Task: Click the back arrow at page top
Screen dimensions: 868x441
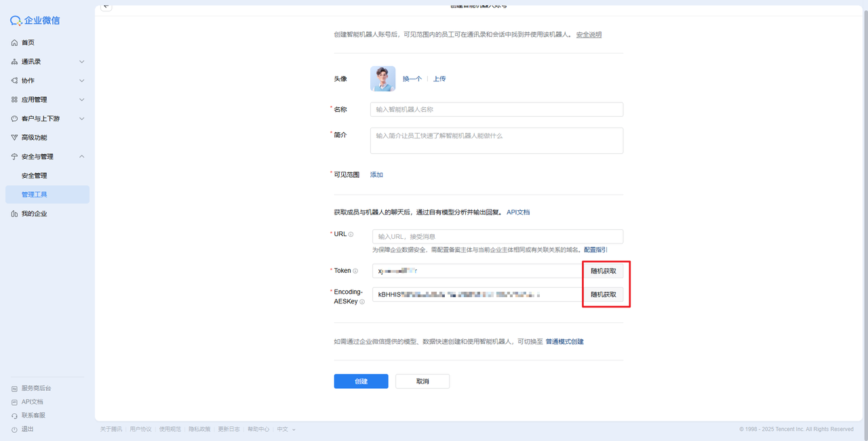Action: 106,6
